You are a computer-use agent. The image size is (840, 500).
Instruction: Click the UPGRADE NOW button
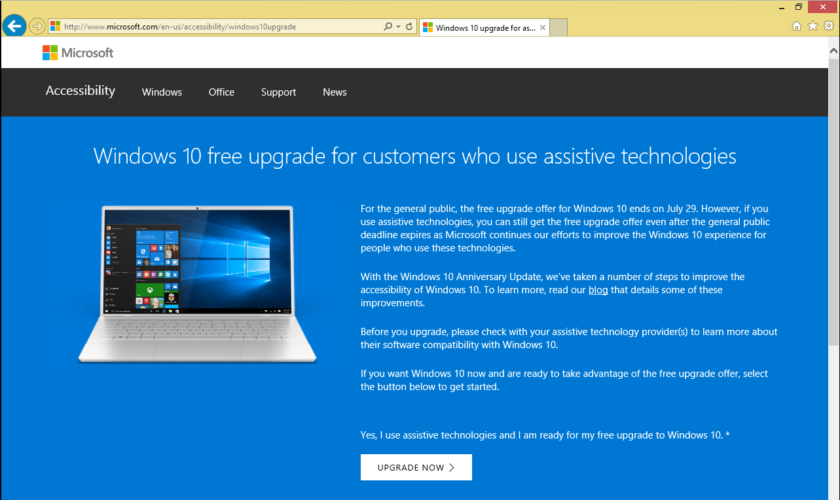(416, 467)
